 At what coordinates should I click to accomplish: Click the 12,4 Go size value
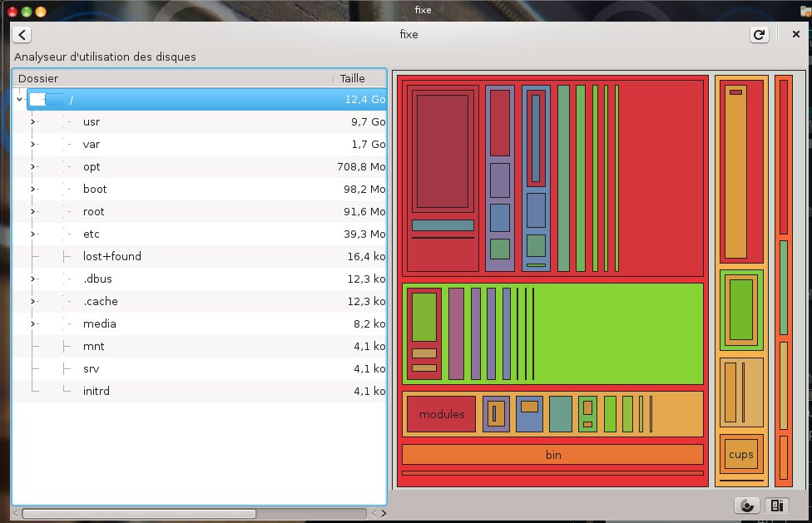coord(365,99)
